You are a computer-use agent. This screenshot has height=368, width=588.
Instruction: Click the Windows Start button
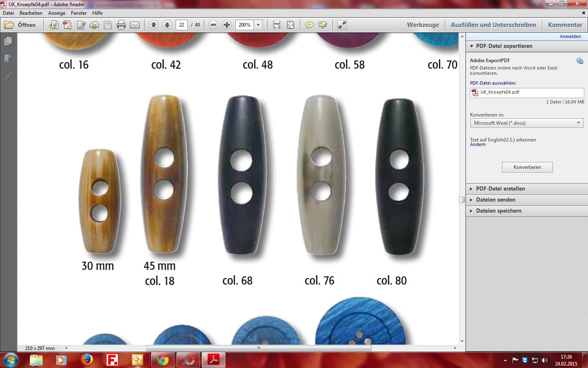point(11,360)
